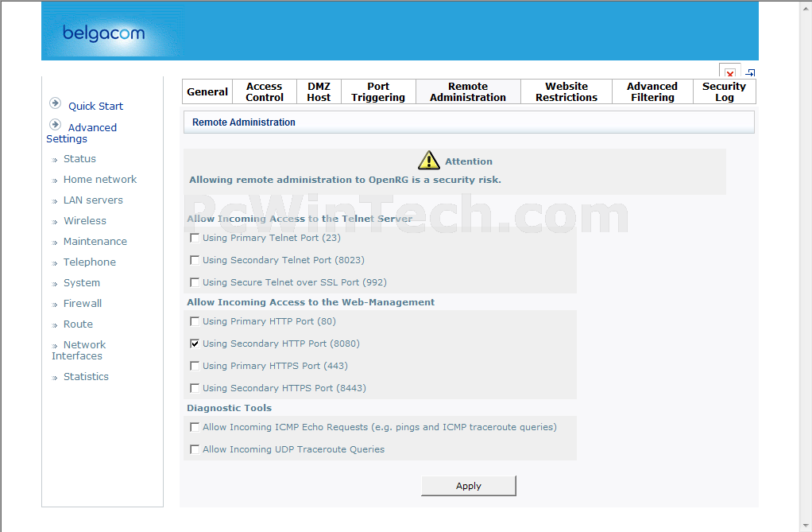The image size is (812, 532).
Task: Click the Quick Start arrow icon
Action: [x=56, y=103]
